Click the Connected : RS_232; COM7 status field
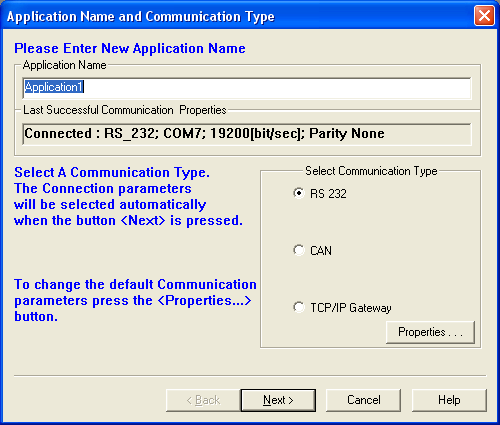This screenshot has width=500, height=425. coord(247,134)
